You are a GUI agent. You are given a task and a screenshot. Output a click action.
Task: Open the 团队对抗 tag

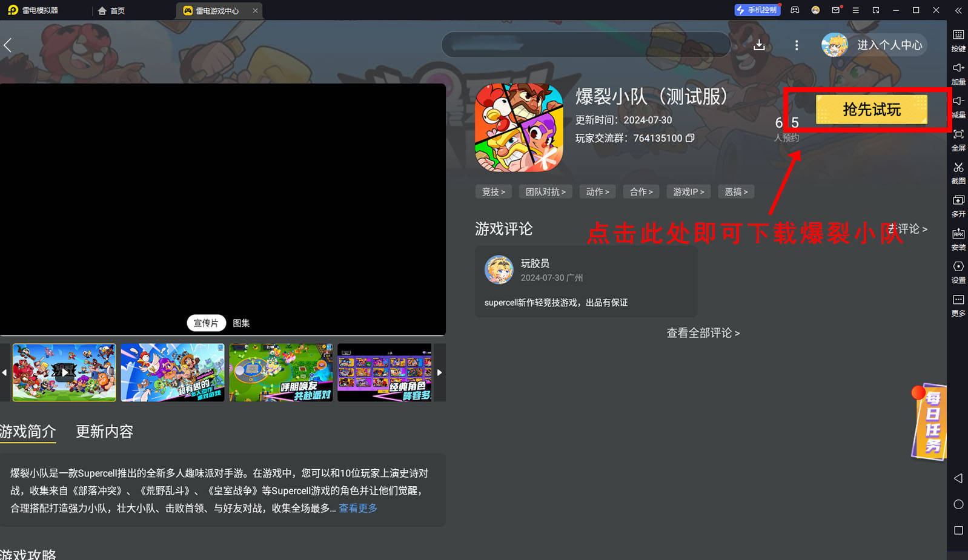coord(546,192)
